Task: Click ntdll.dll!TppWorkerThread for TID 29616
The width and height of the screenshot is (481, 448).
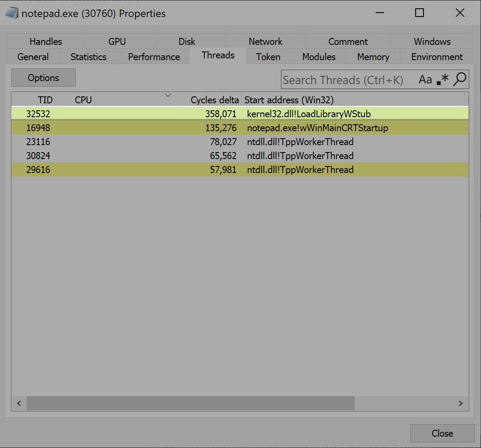Action: click(300, 170)
